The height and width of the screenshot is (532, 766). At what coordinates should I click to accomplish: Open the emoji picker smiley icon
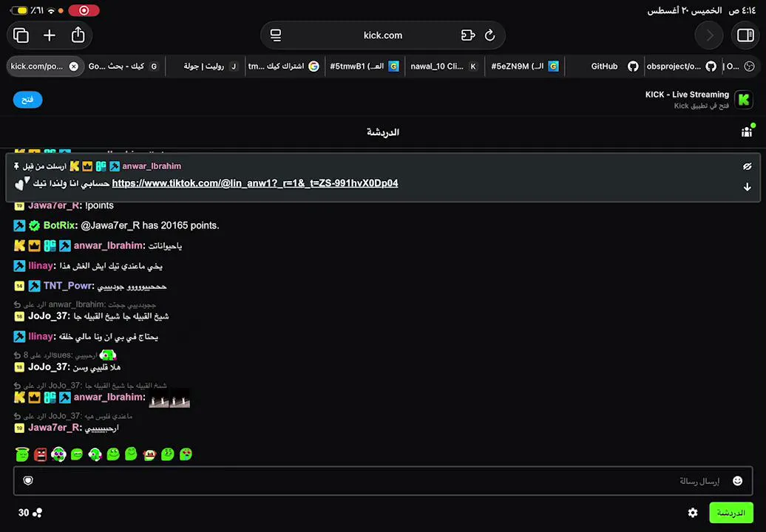(738, 481)
